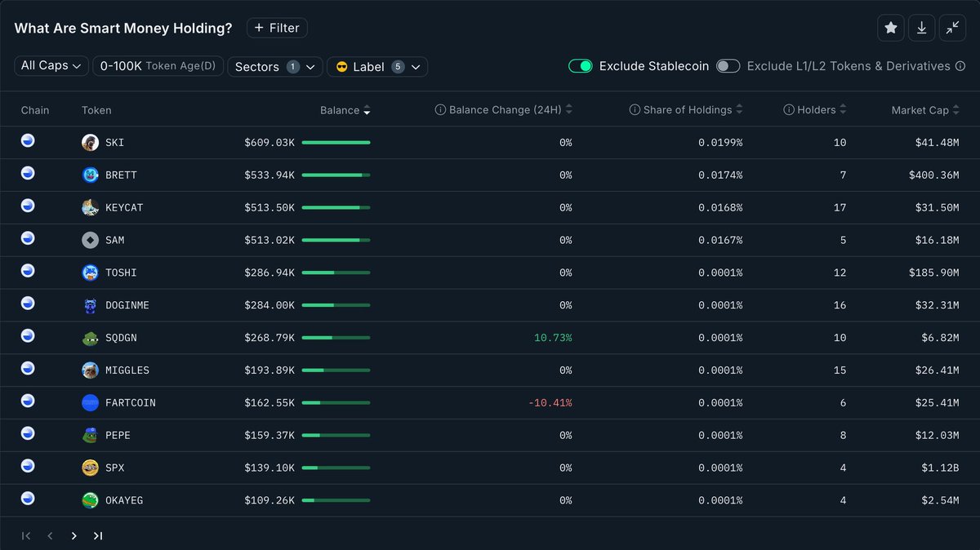Click the Chain column header
Image resolution: width=980 pixels, height=550 pixels.
click(x=35, y=110)
